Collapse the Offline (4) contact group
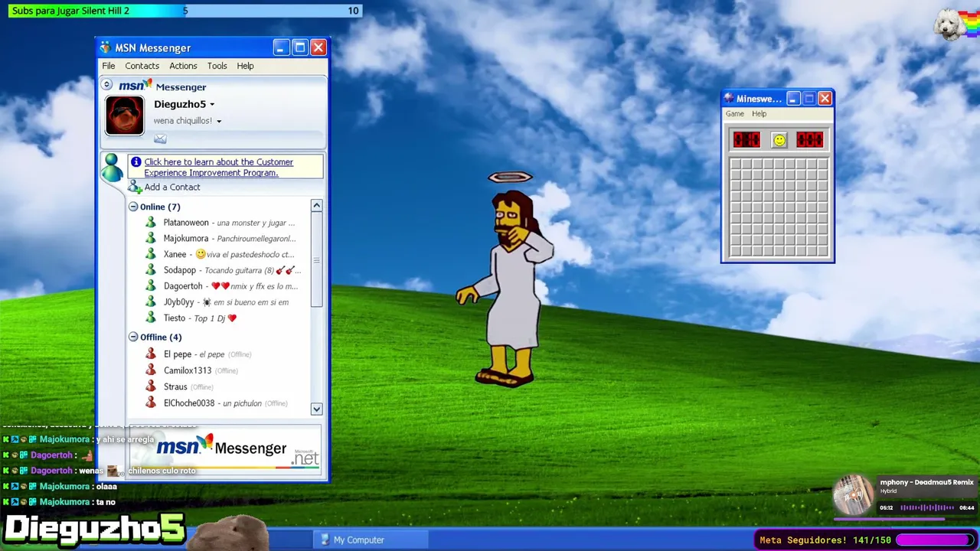The height and width of the screenshot is (551, 980). (x=133, y=337)
